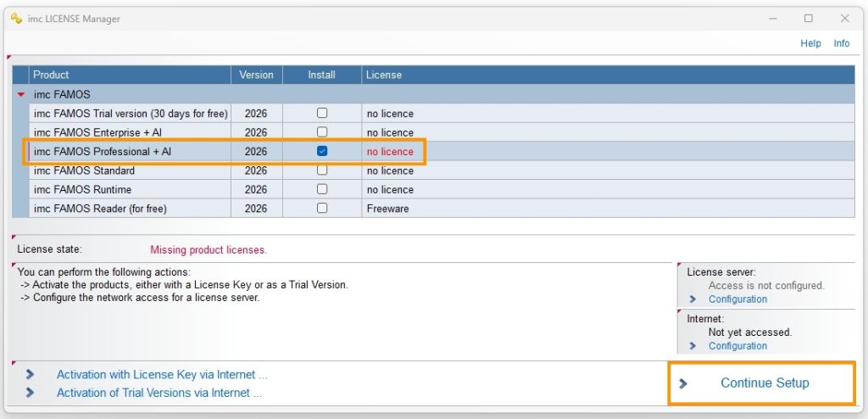Click 'Not yet accessed.' Internet status text
This screenshot has height=419, width=868.
pos(750,332)
